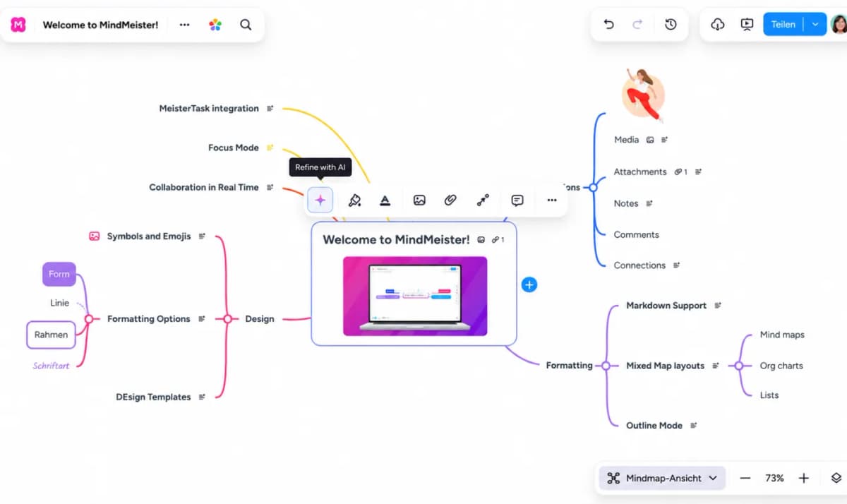The image size is (847, 504).
Task: Select the Focus Mode topic
Action: 234,148
